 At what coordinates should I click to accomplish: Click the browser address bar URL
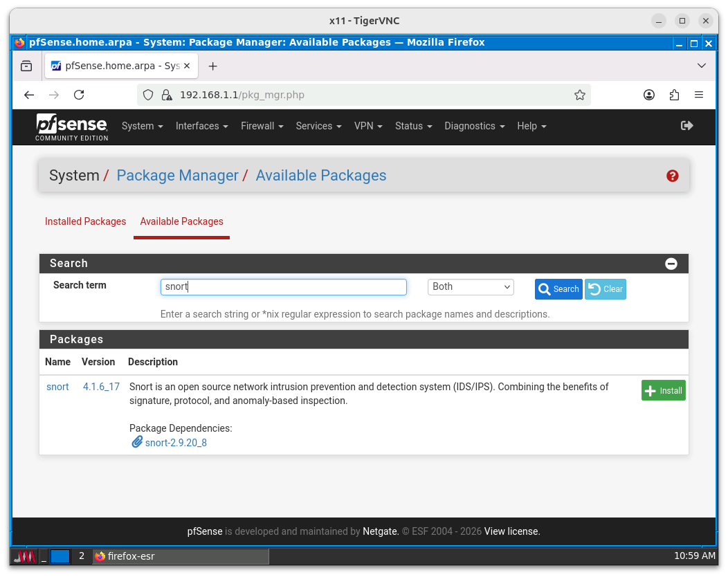pyautogui.click(x=242, y=95)
